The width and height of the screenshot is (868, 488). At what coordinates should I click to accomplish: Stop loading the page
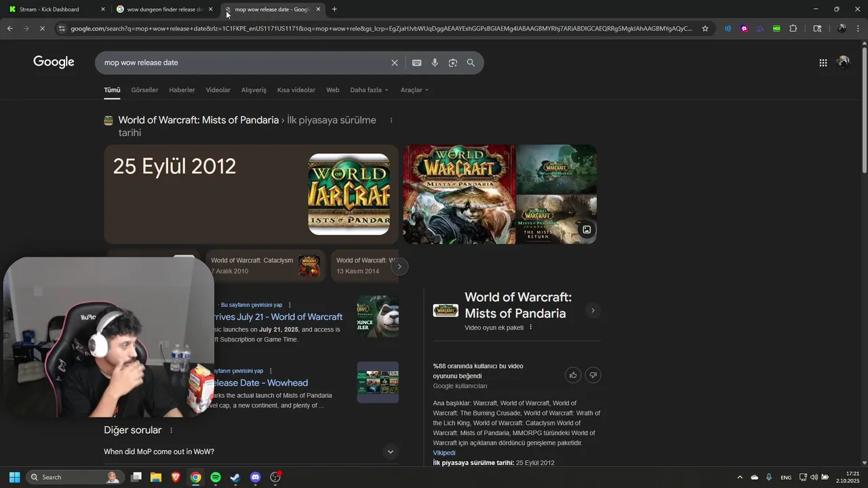click(42, 28)
